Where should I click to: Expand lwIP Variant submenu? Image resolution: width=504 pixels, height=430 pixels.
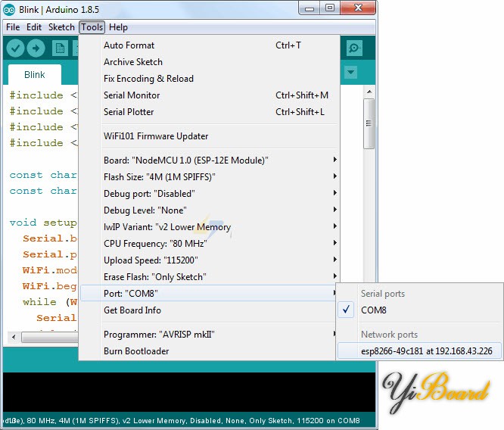[x=209, y=227]
